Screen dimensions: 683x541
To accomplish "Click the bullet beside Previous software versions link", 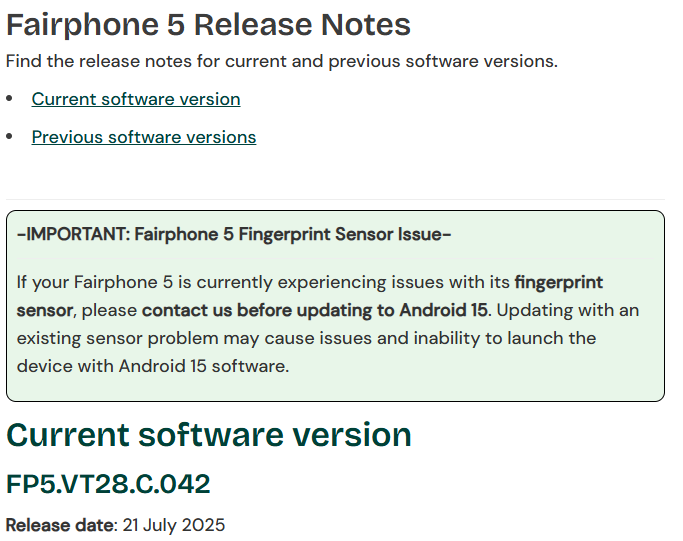I will pos(10,137).
